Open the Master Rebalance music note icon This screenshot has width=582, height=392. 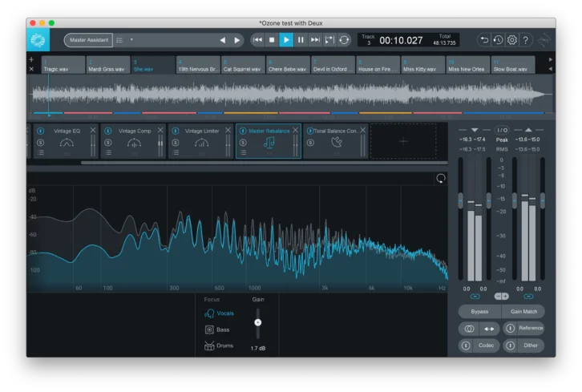269,143
